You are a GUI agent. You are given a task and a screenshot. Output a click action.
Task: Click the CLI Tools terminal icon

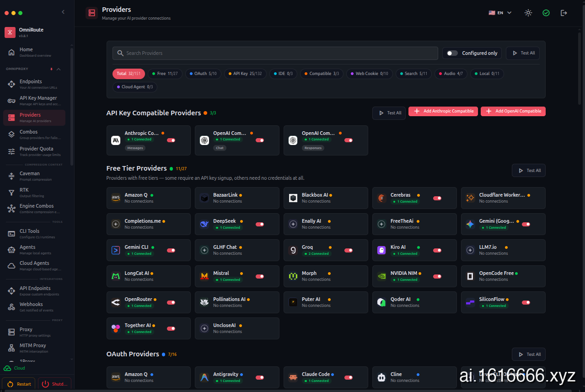coord(11,234)
